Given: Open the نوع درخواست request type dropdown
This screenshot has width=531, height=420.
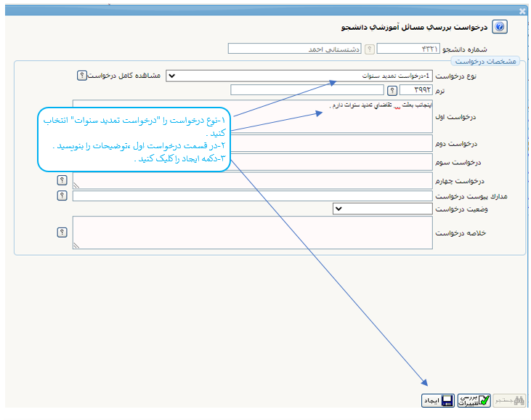Looking at the screenshot, I should coord(299,76).
